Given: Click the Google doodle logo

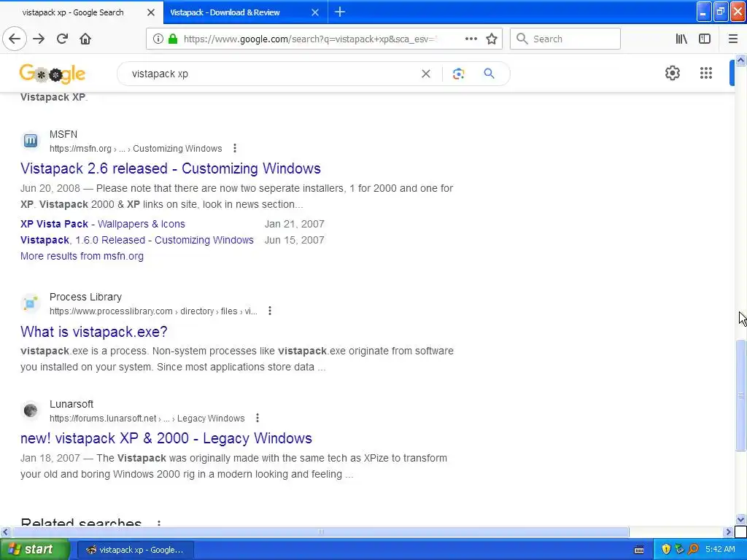Looking at the screenshot, I should tap(53, 74).
